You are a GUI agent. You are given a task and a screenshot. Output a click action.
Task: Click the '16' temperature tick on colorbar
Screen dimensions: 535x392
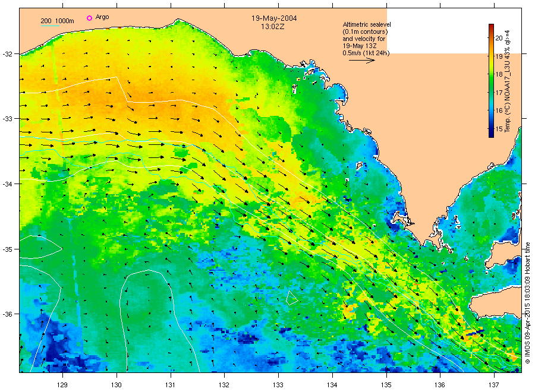499,111
